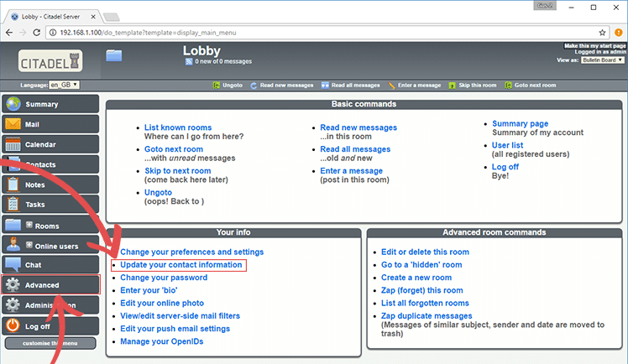Viewport: 628px width, 364px height.
Task: Open the View as Bulletin Board dropdown
Action: click(602, 60)
